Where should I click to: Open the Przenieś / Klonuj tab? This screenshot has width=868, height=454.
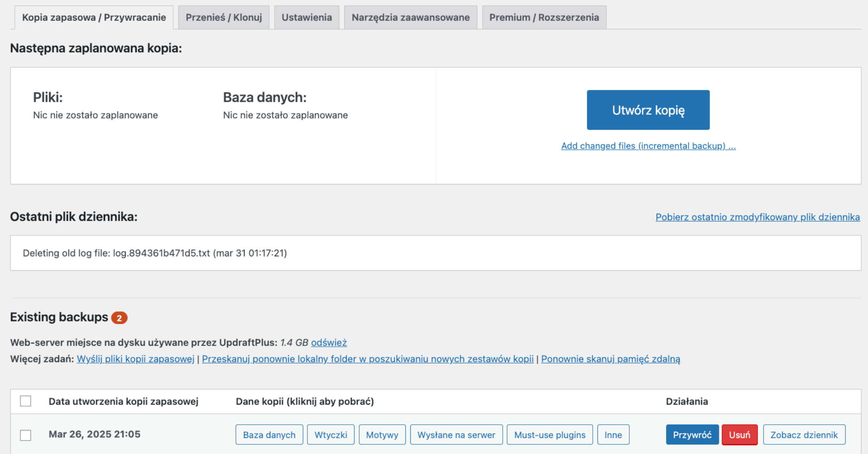pyautogui.click(x=223, y=17)
